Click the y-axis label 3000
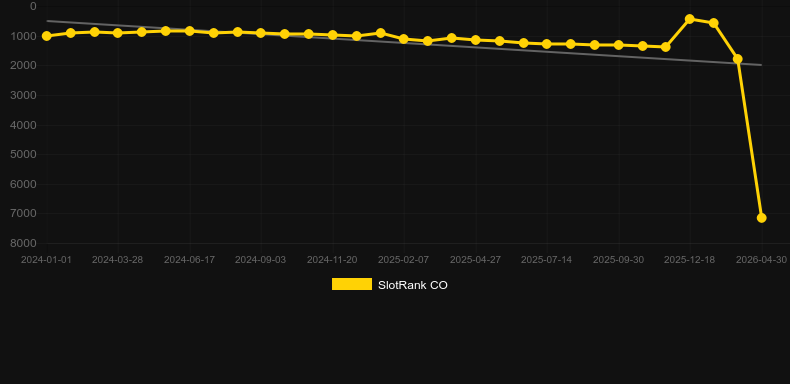 [x=24, y=95]
